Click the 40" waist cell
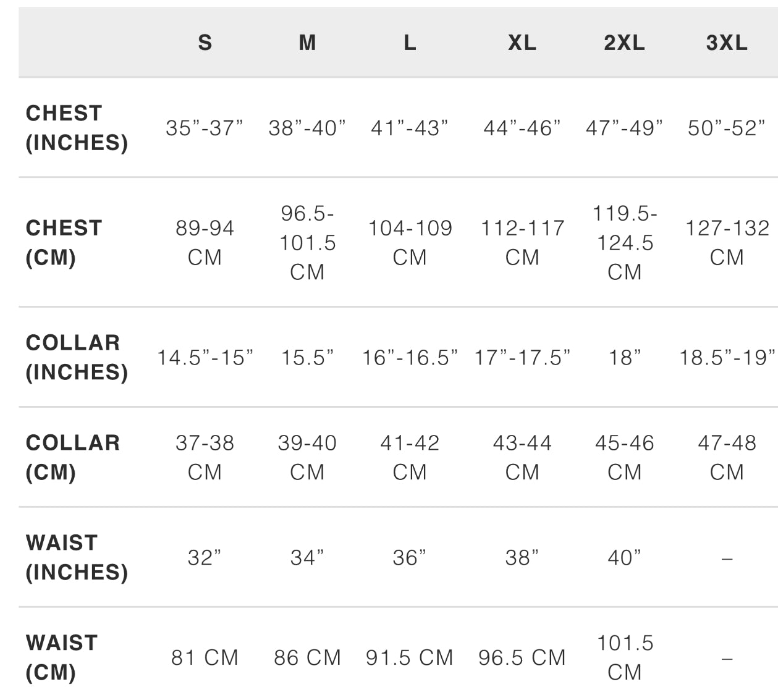The height and width of the screenshot is (700, 778). 624,557
